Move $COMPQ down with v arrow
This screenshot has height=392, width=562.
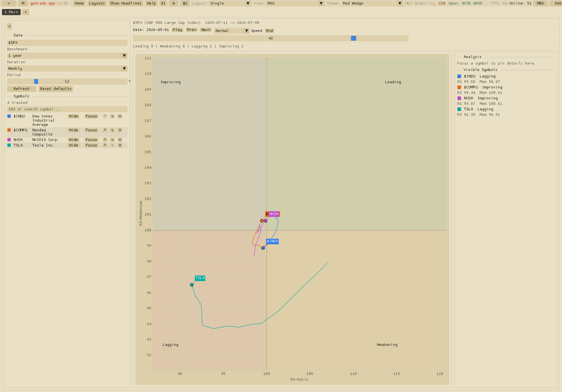pos(112,130)
